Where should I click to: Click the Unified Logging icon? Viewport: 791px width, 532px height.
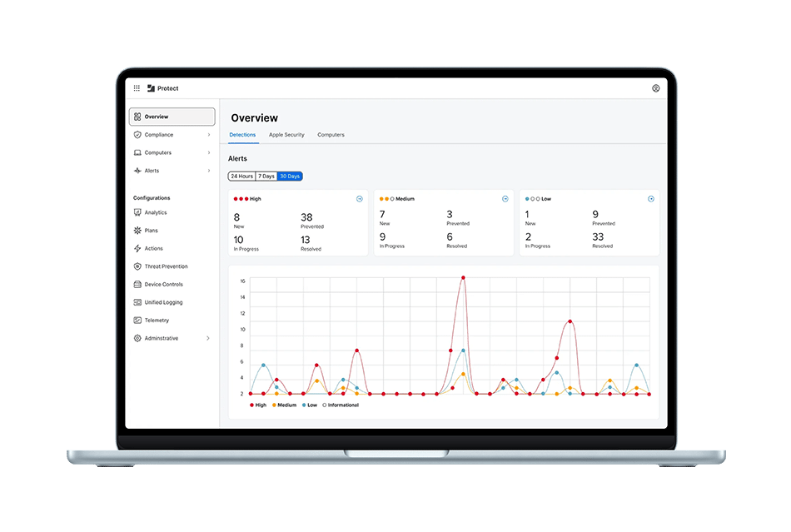point(137,302)
